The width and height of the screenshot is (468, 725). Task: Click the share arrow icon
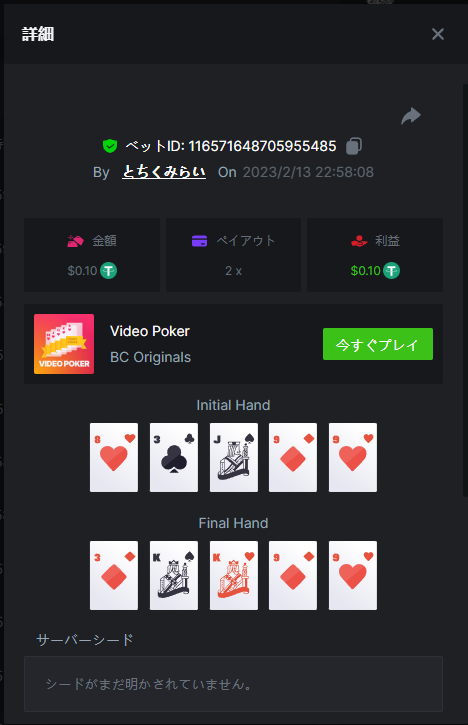pyautogui.click(x=411, y=116)
